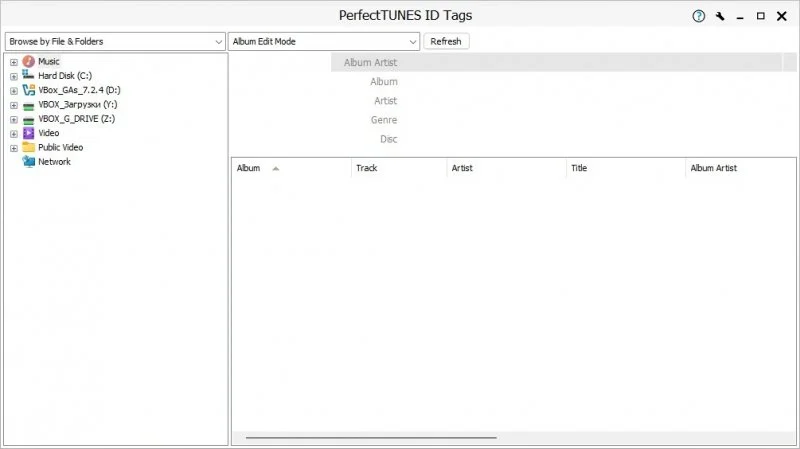Sort by the Track column header
The image size is (800, 449).
398,168
